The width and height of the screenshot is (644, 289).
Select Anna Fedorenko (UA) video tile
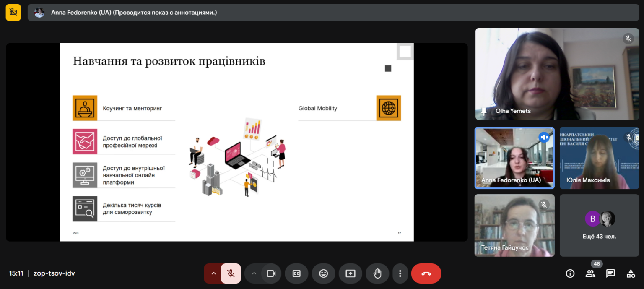[514, 158]
